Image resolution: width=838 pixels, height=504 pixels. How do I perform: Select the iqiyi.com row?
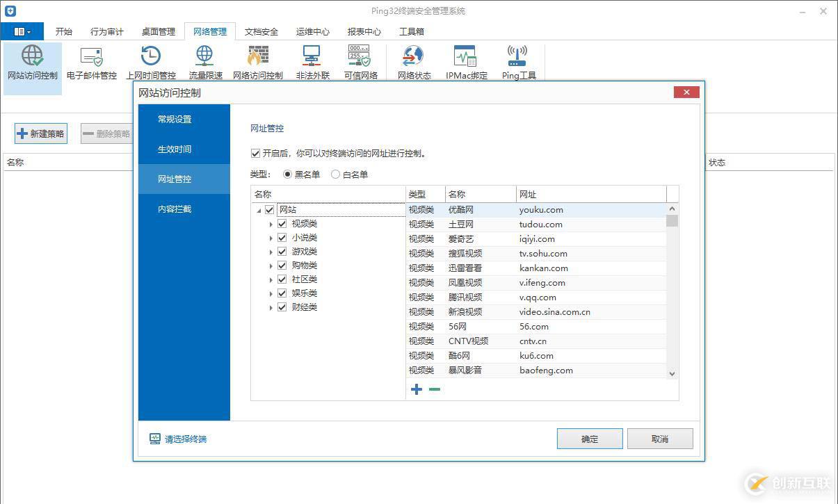(536, 239)
